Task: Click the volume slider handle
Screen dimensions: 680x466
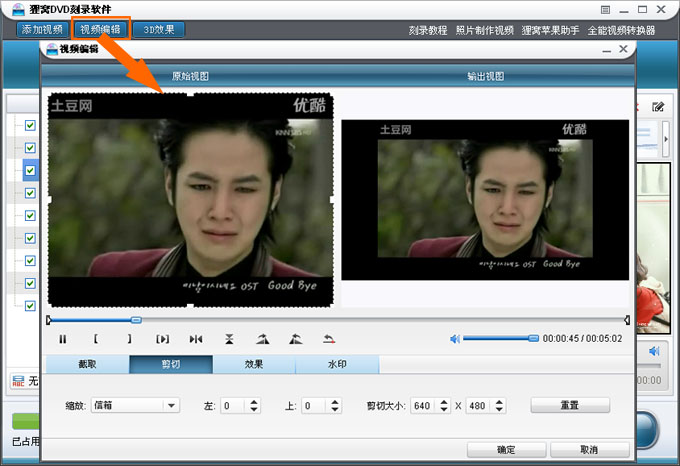Action: pos(533,338)
